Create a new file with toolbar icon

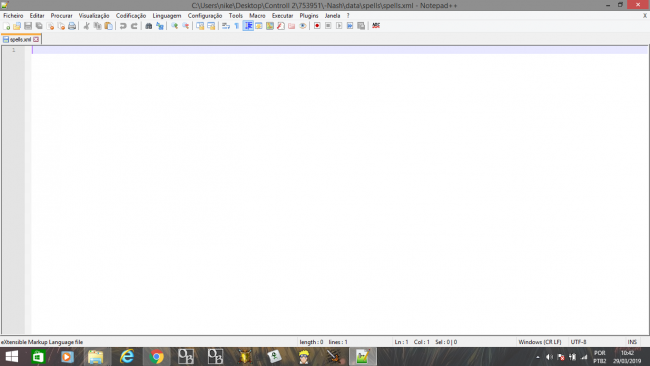coord(7,26)
